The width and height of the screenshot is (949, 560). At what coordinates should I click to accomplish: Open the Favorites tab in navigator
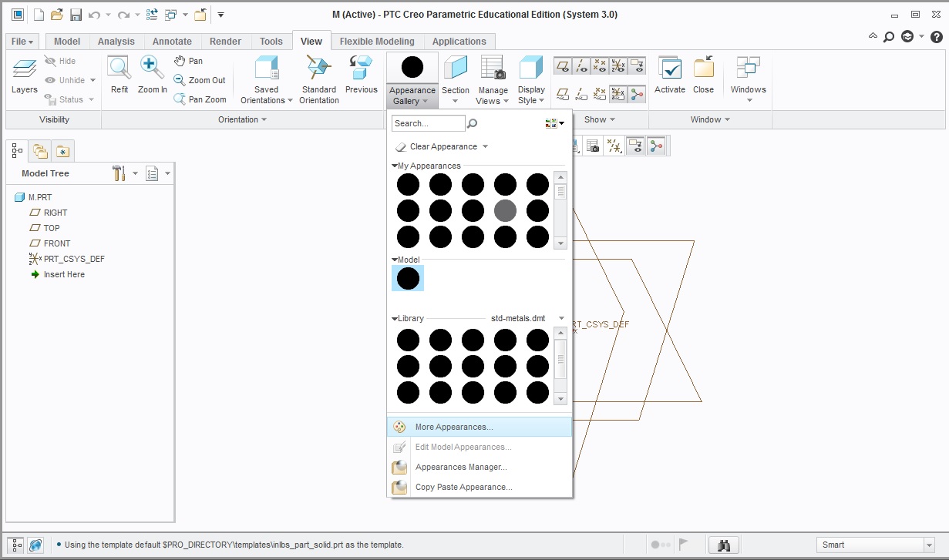pos(62,151)
